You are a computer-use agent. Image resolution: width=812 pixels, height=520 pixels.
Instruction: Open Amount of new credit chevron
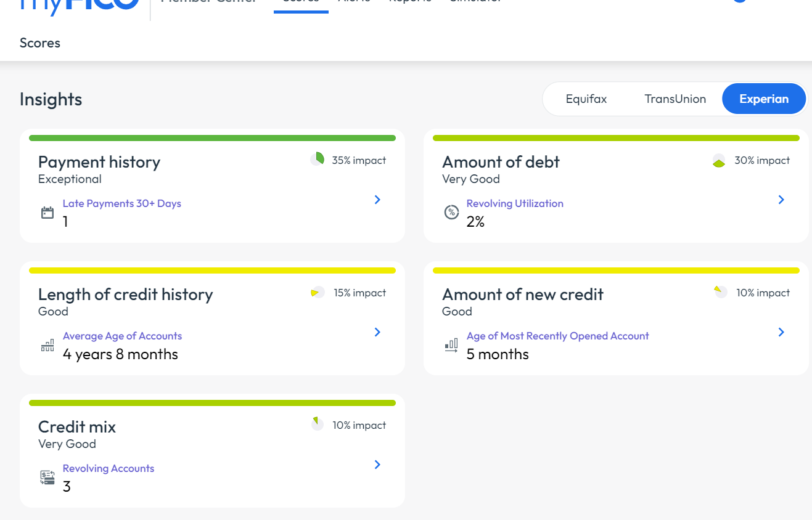[781, 332]
